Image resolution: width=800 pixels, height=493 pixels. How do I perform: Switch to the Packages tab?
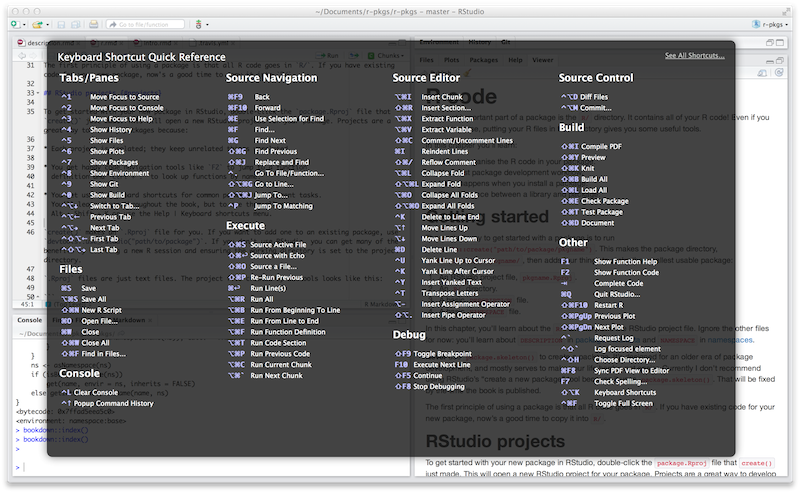click(483, 60)
